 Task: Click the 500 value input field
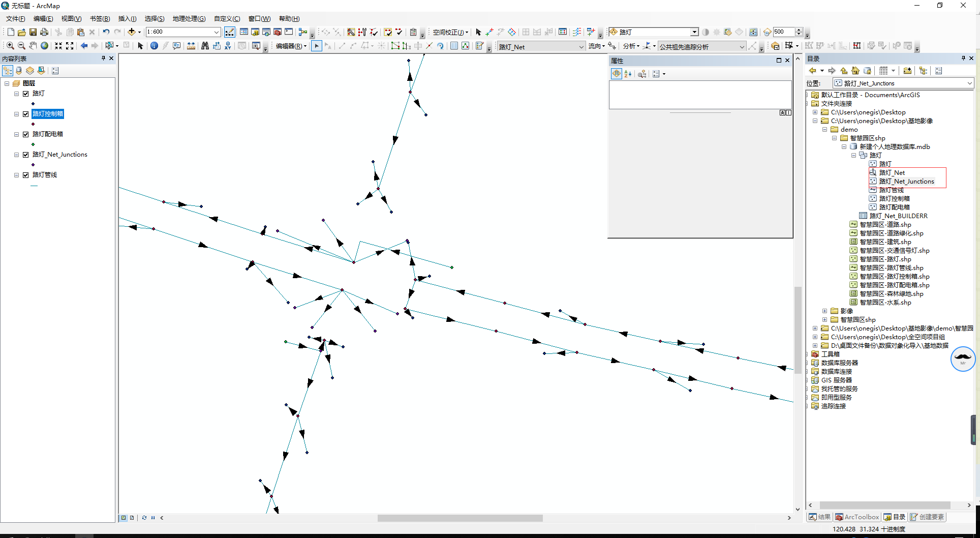pos(783,32)
